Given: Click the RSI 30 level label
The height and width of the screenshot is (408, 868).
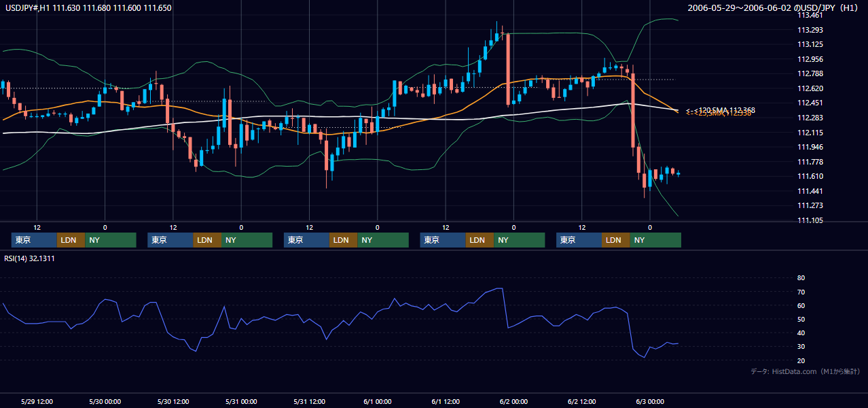Looking at the screenshot, I should coord(801,347).
